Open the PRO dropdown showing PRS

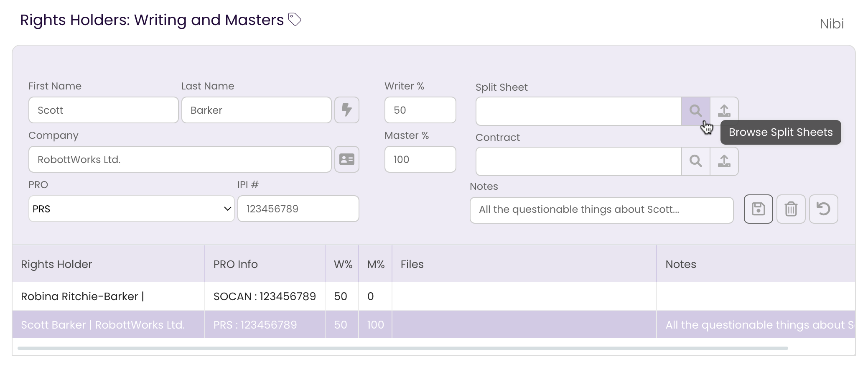click(132, 209)
